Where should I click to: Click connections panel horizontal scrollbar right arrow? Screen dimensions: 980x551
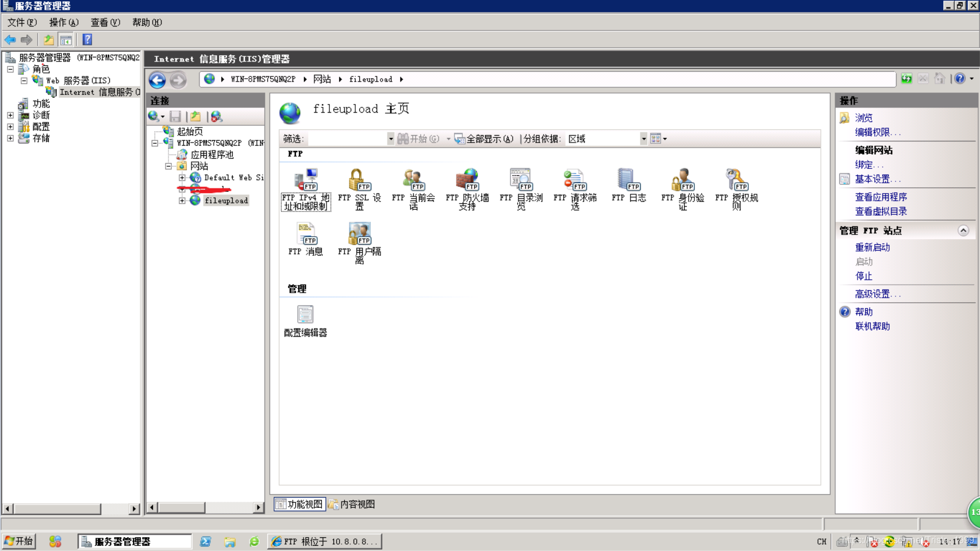(x=258, y=507)
